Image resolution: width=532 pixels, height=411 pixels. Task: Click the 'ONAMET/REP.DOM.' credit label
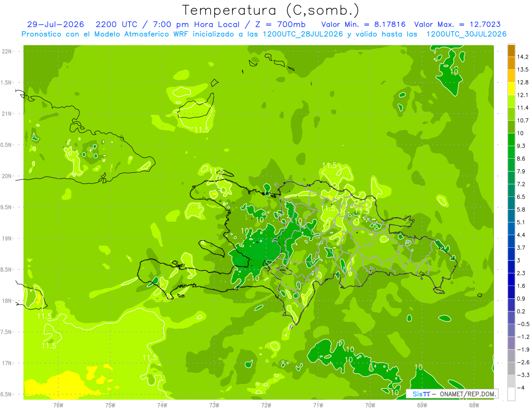(468, 394)
